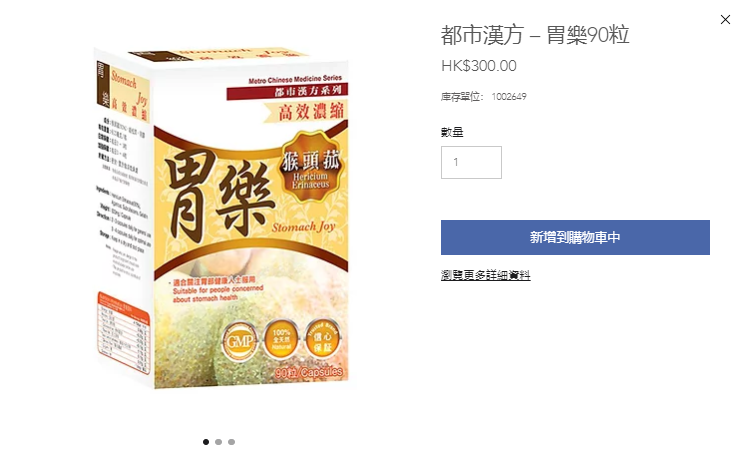Focus the quantity input field
This screenshot has height=474, width=742.
[471, 162]
